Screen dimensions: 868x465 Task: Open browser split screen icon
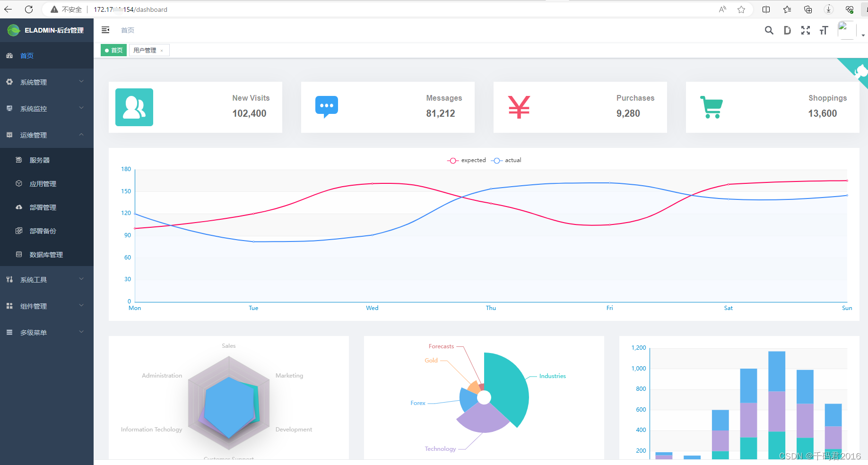(x=766, y=9)
